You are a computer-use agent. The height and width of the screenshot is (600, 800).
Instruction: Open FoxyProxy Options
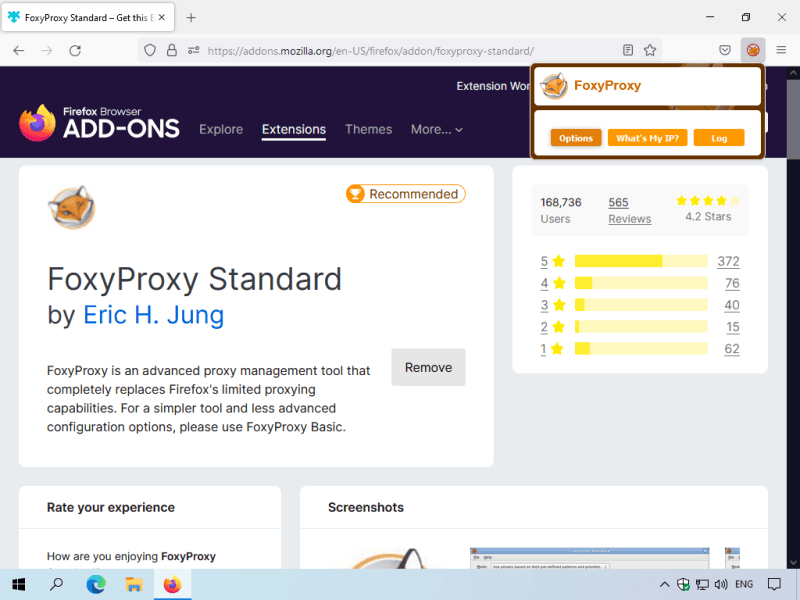tap(575, 138)
